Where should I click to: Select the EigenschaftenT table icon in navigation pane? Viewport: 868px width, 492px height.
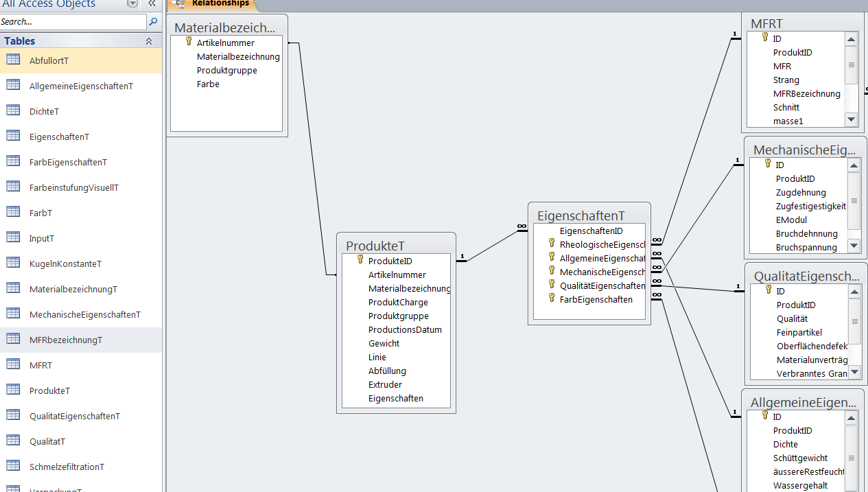click(x=13, y=136)
